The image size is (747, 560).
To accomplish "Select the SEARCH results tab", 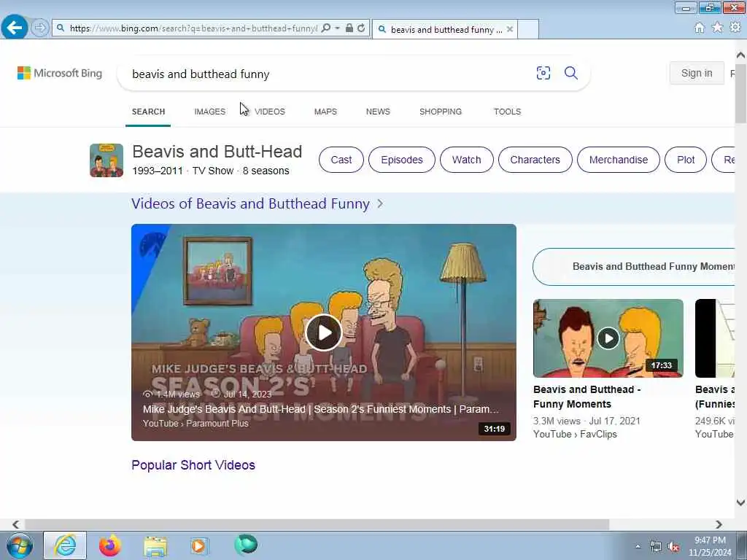I will [148, 112].
